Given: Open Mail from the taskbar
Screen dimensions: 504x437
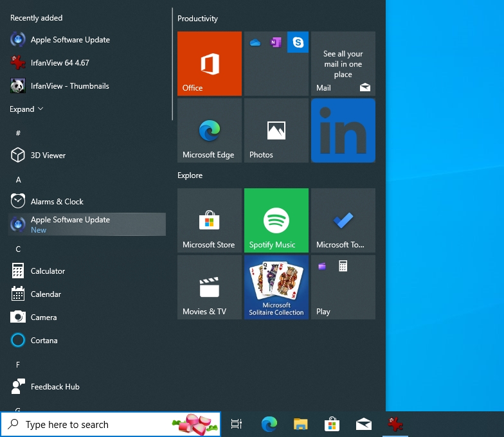Looking at the screenshot, I should pos(364,424).
